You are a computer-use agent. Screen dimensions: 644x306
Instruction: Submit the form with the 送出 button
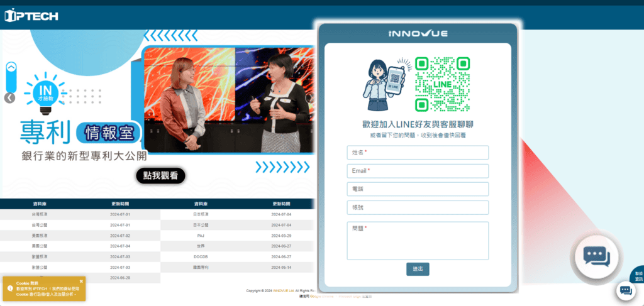(418, 269)
